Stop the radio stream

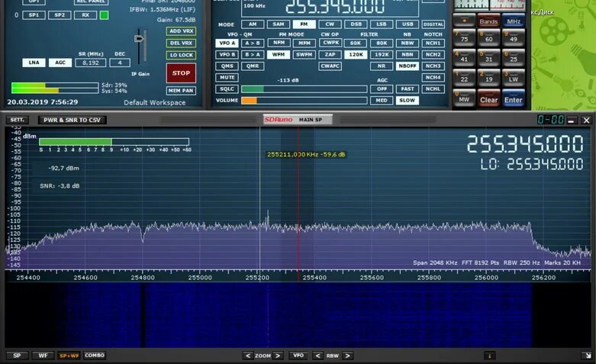[x=181, y=73]
